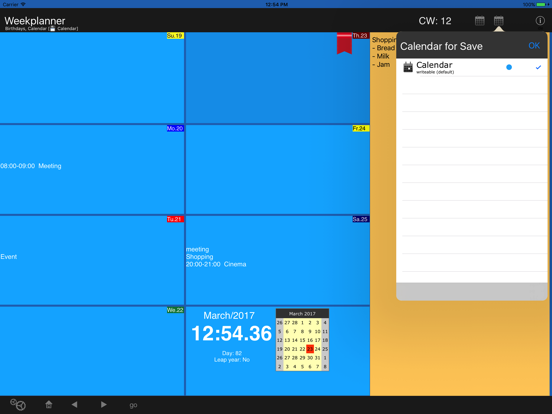The width and height of the screenshot is (552, 414).
Task: Tap the go button in bottom bar
Action: coord(133,405)
